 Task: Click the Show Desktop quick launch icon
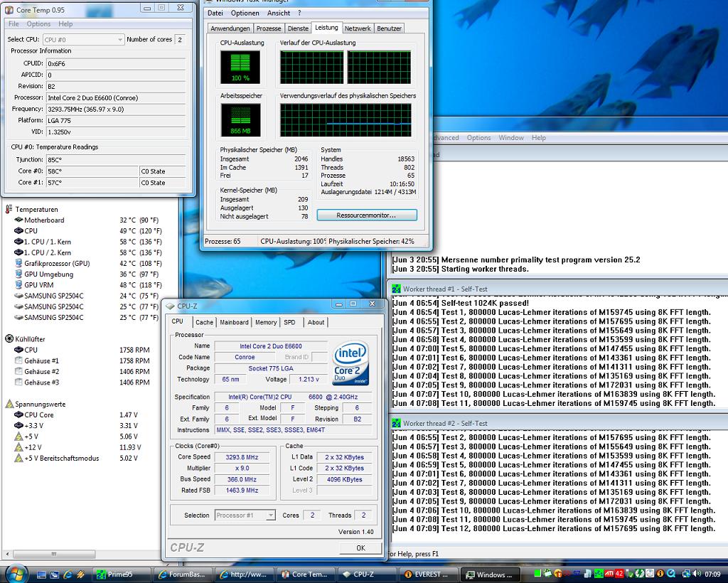click(x=41, y=574)
